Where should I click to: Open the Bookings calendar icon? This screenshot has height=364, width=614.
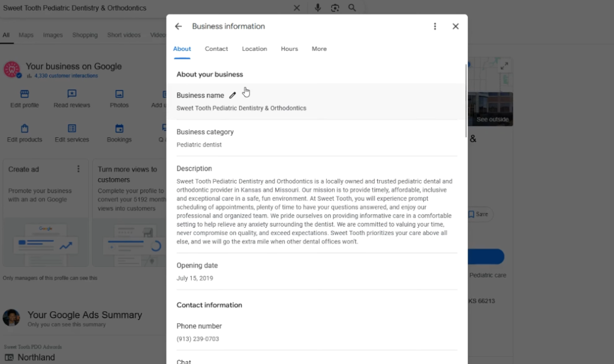coord(119,128)
